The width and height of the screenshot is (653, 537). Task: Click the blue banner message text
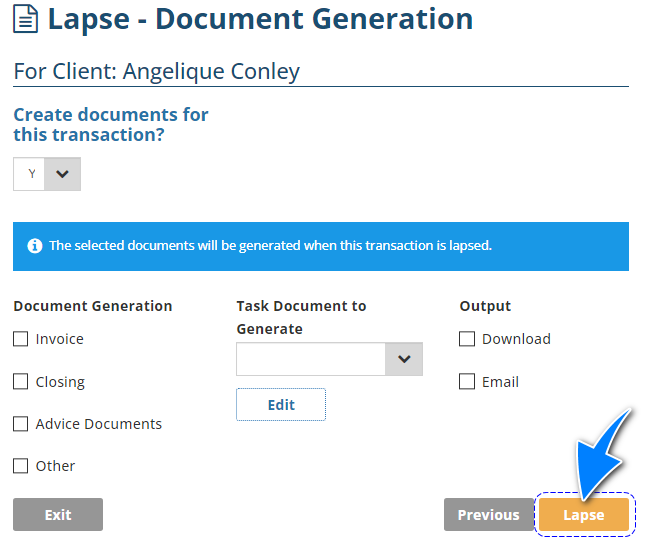270,246
